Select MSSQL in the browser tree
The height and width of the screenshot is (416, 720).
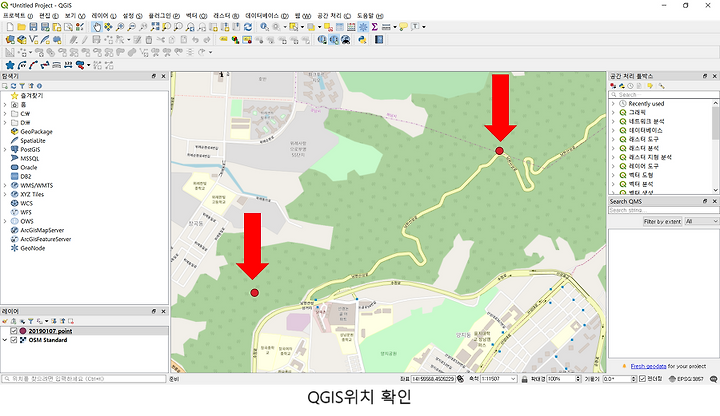[29, 159]
